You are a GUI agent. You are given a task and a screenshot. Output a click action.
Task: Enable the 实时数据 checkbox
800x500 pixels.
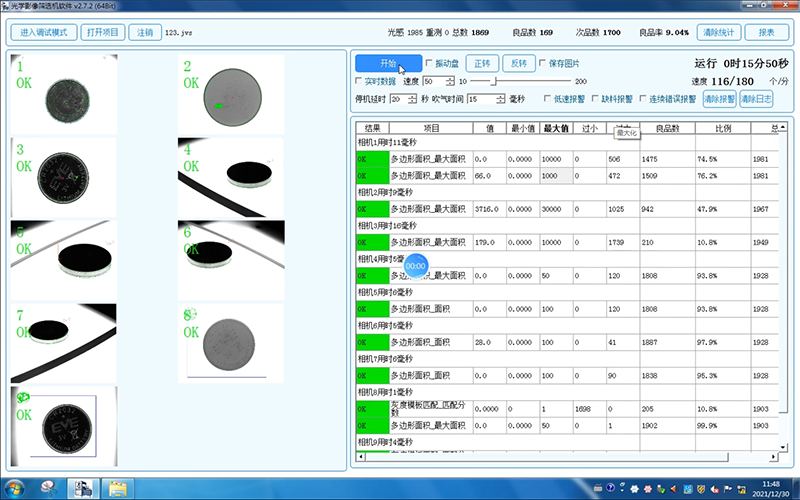point(360,80)
